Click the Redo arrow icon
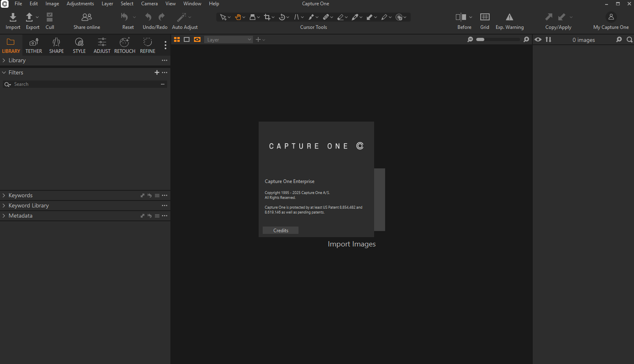634x364 pixels. (x=161, y=17)
